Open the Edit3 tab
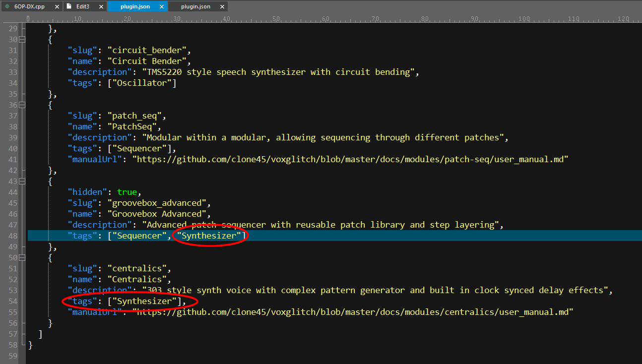The width and height of the screenshot is (642, 364). (x=83, y=6)
